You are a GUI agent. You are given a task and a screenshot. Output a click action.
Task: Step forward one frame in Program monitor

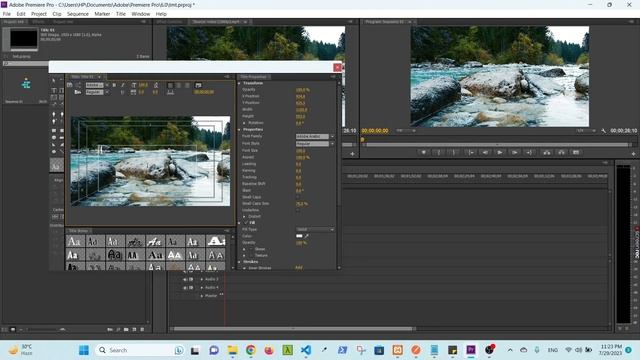point(514,153)
